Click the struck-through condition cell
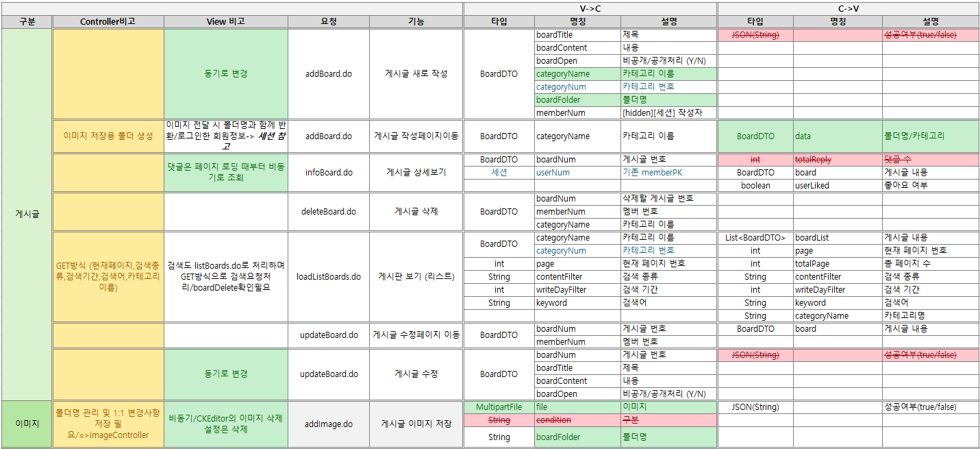The width and height of the screenshot is (980, 449). (577, 420)
